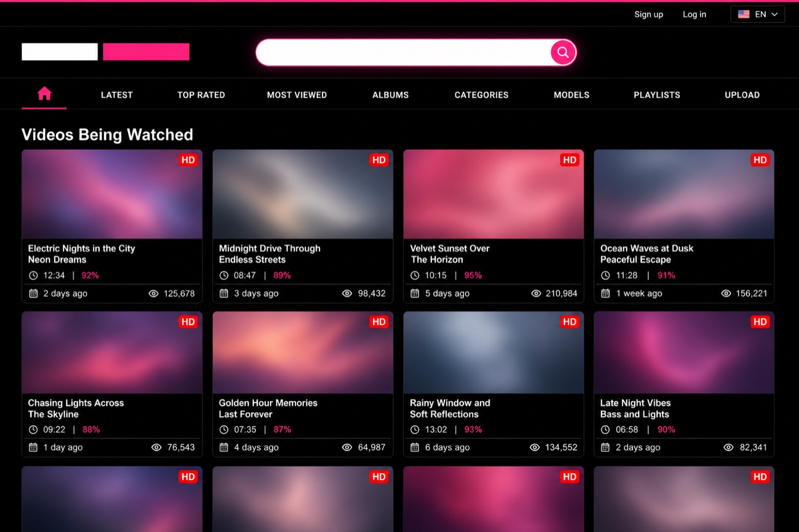Open the Chasing Lights video thumbnail
This screenshot has width=799, height=532.
click(x=112, y=353)
